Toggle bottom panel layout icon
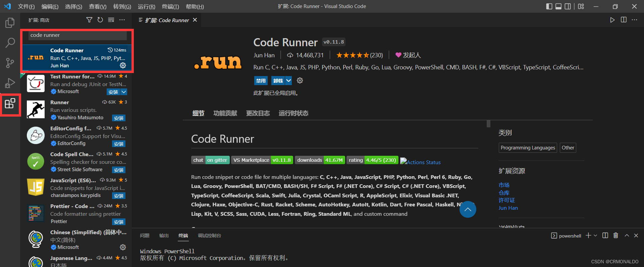This screenshot has width=644, height=267. [558, 6]
